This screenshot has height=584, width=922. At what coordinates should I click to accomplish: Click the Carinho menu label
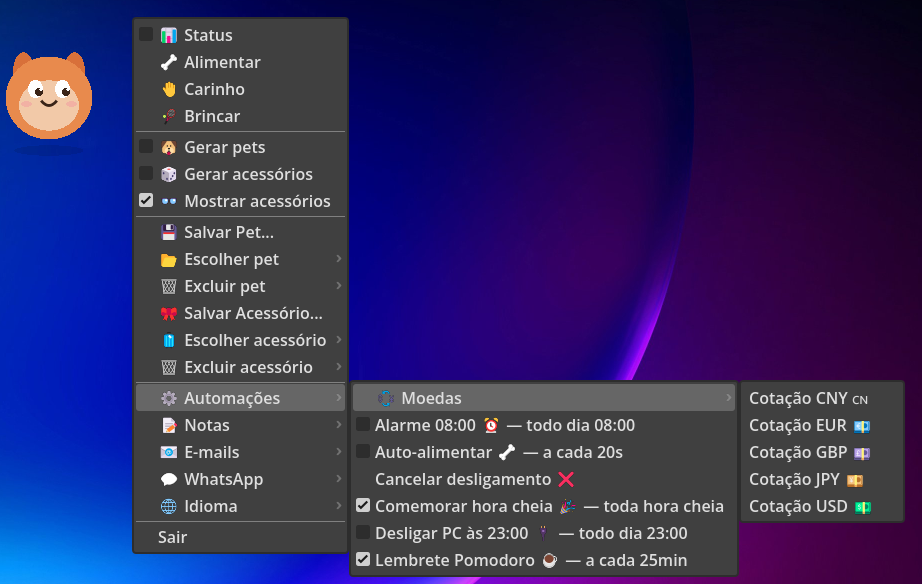(x=215, y=89)
